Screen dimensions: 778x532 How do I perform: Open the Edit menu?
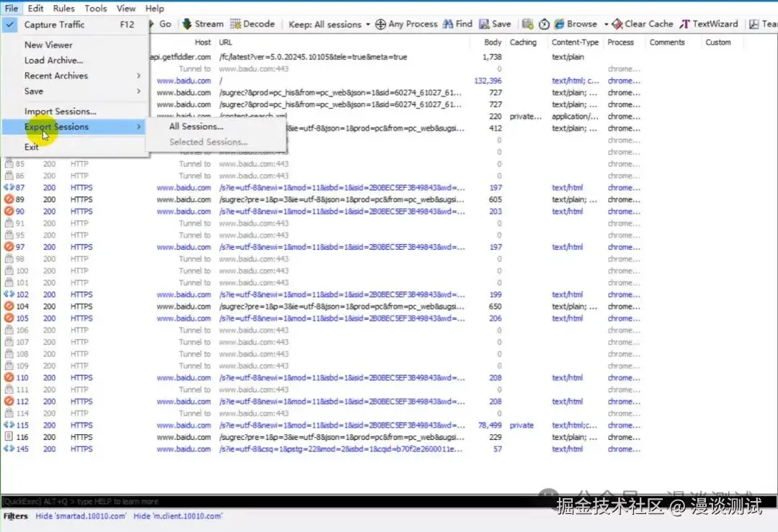[x=35, y=9]
